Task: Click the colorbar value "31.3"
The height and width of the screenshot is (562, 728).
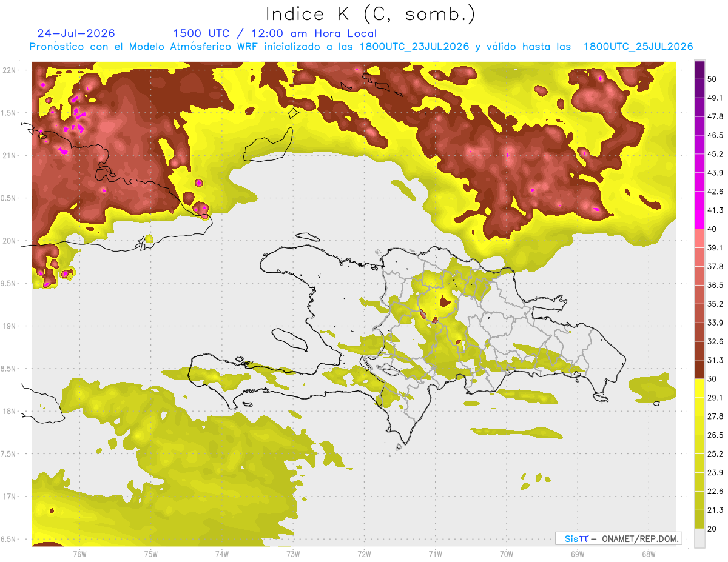Action: (x=715, y=360)
